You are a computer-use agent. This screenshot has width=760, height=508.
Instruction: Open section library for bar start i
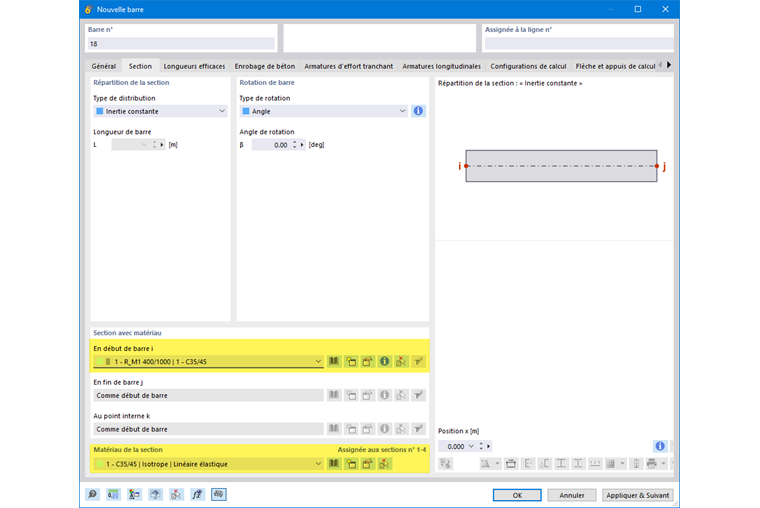pyautogui.click(x=334, y=361)
